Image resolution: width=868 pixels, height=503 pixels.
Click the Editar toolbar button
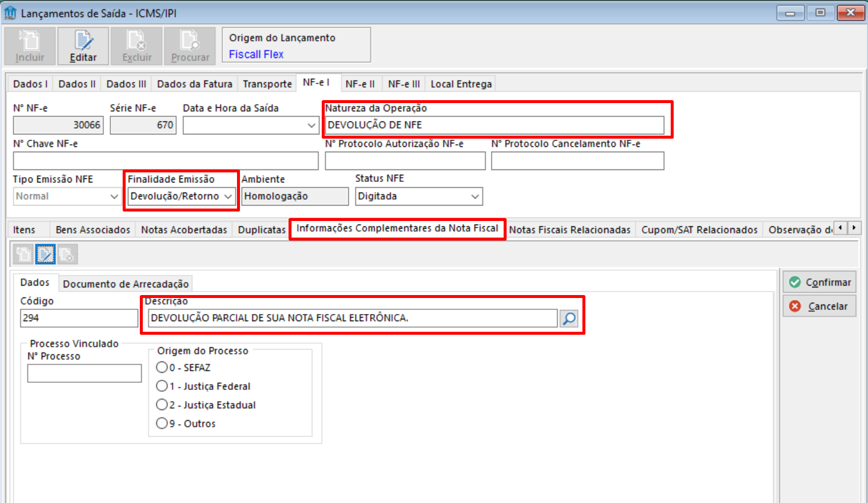coord(83,46)
